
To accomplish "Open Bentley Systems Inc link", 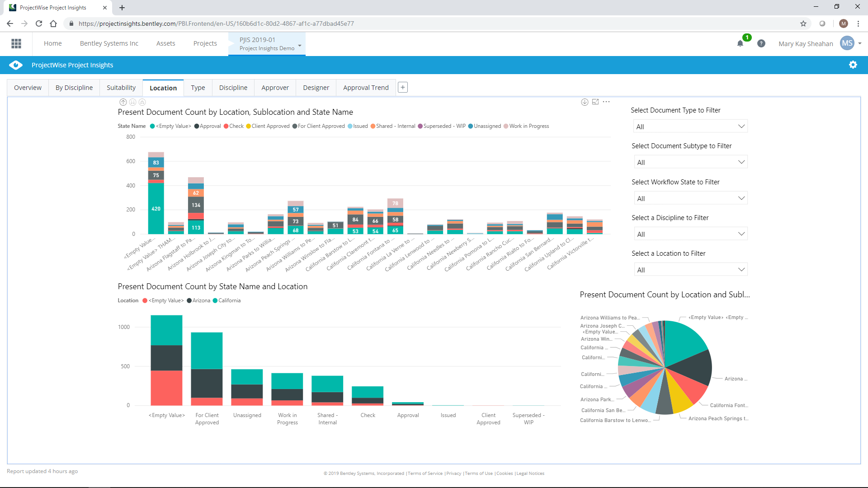I will tap(109, 43).
